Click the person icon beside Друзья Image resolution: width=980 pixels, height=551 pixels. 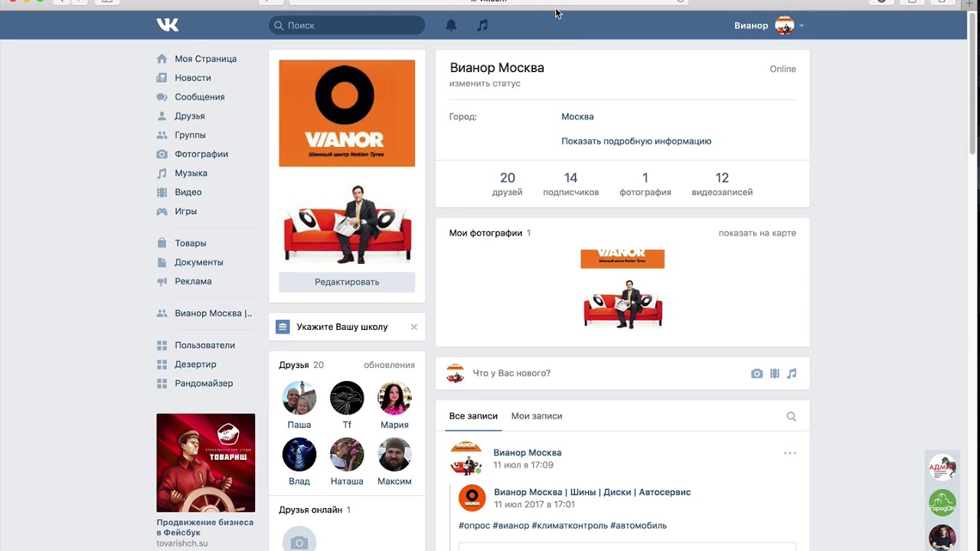[162, 116]
